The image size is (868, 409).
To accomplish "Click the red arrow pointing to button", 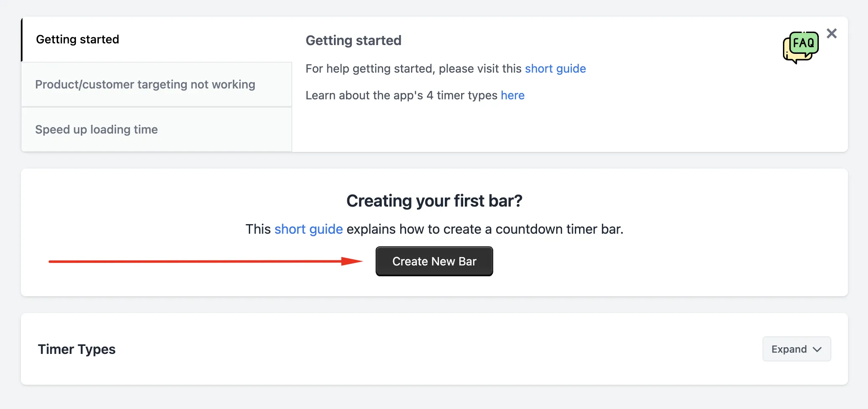I will [206, 261].
